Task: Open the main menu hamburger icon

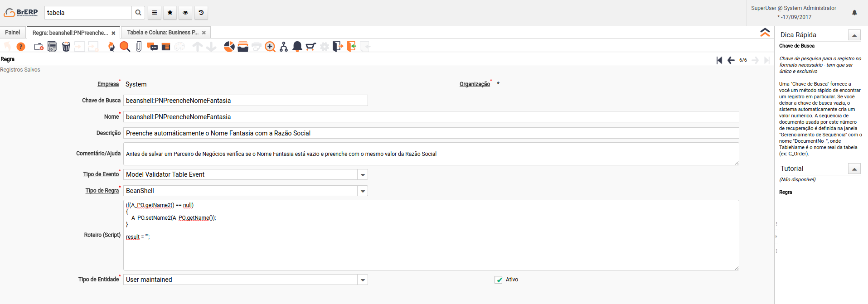Action: pos(155,13)
